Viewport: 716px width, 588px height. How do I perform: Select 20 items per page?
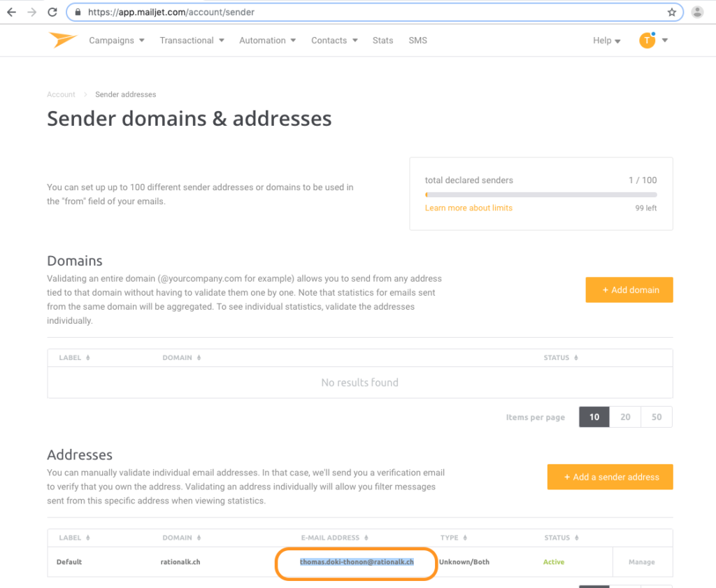pos(625,417)
